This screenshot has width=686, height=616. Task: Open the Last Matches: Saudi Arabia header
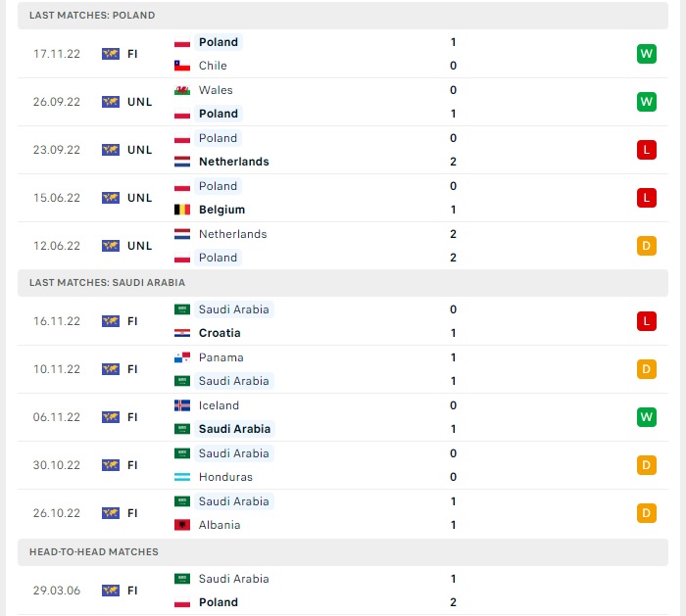tap(107, 282)
